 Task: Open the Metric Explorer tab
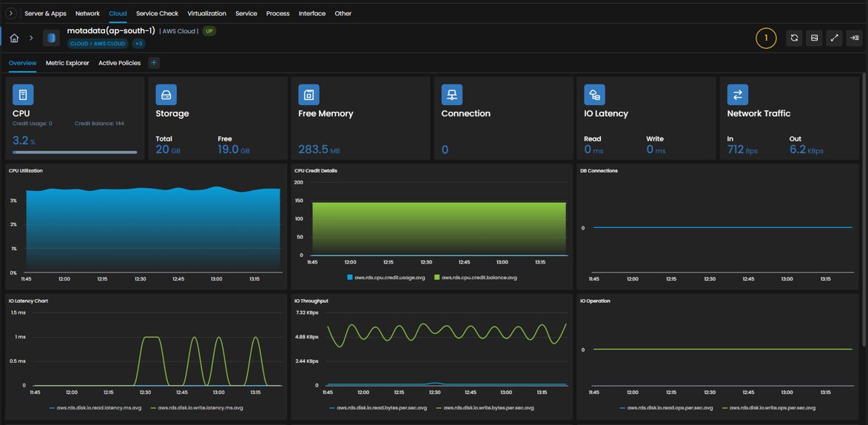coord(67,63)
